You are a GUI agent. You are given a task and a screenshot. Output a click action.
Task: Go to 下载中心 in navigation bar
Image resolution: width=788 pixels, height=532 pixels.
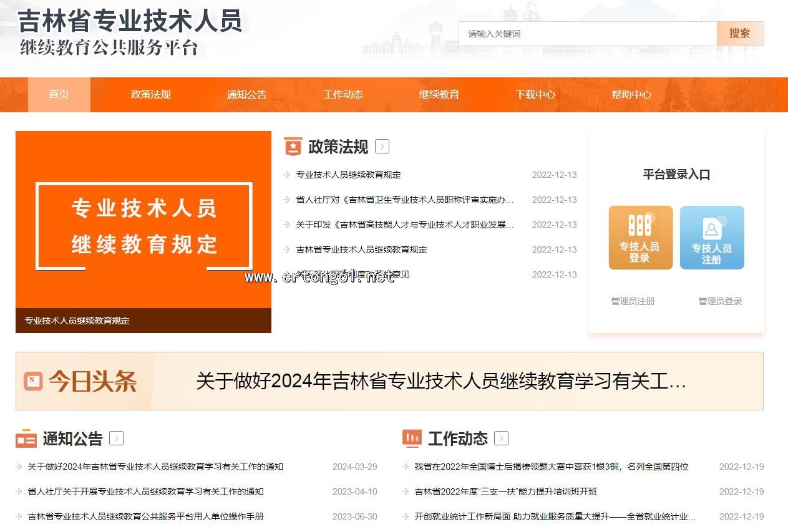pyautogui.click(x=535, y=95)
